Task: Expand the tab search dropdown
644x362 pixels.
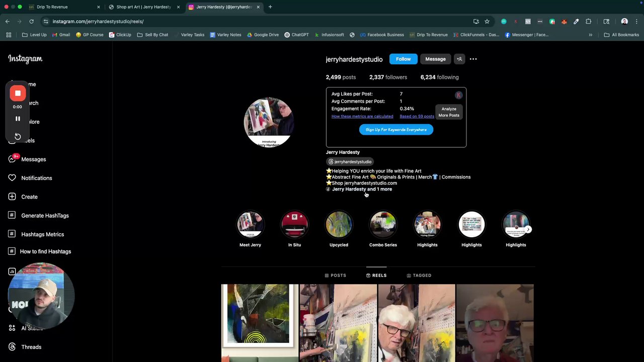Action: click(636, 7)
